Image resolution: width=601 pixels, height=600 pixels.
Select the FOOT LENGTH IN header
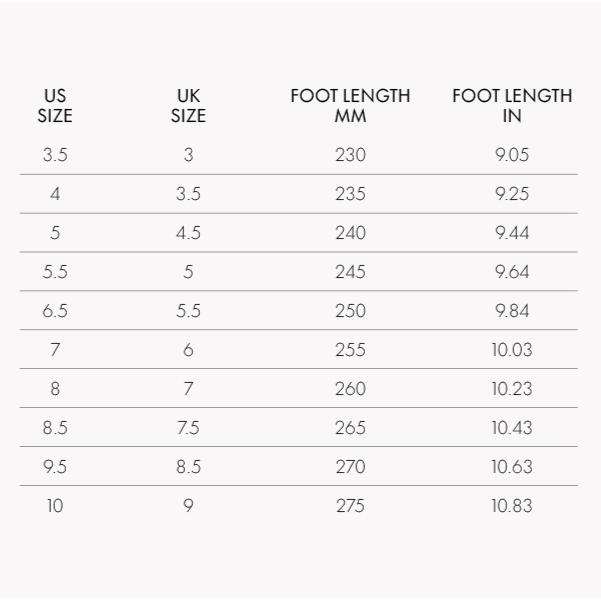tap(512, 106)
